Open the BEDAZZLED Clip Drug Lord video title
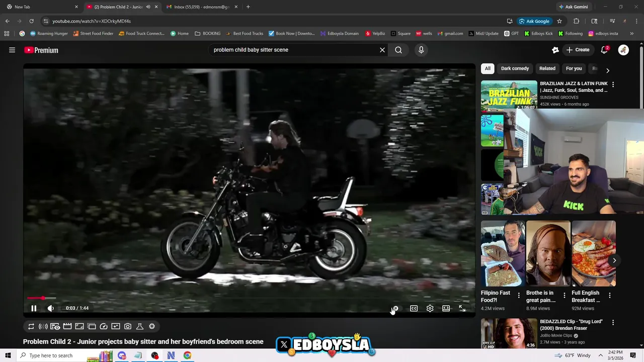The image size is (644, 362). [x=571, y=325]
